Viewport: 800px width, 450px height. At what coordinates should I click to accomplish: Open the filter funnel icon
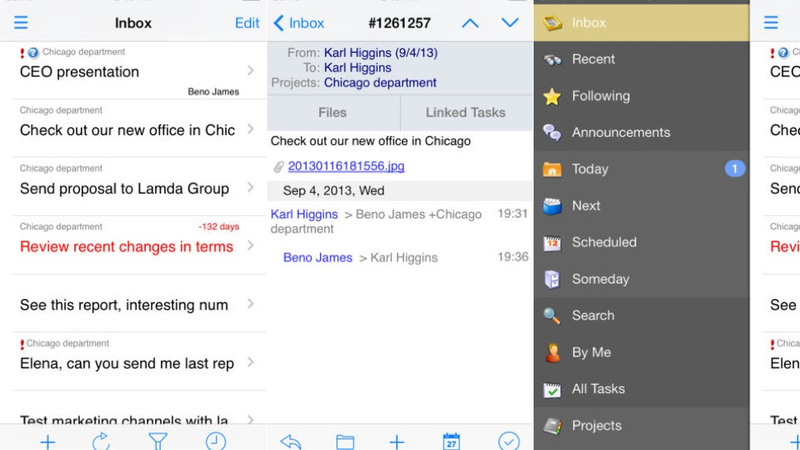click(158, 441)
